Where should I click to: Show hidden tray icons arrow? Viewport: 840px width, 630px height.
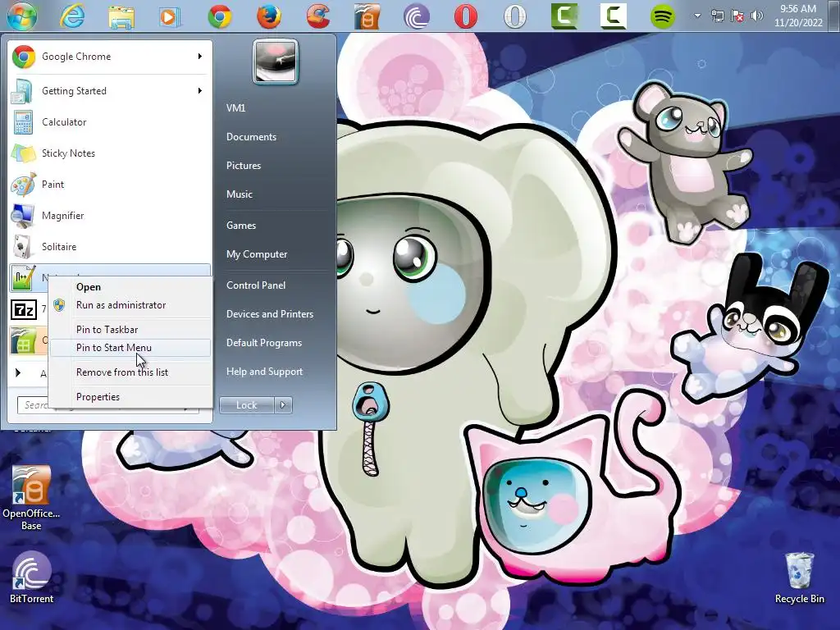point(697,16)
